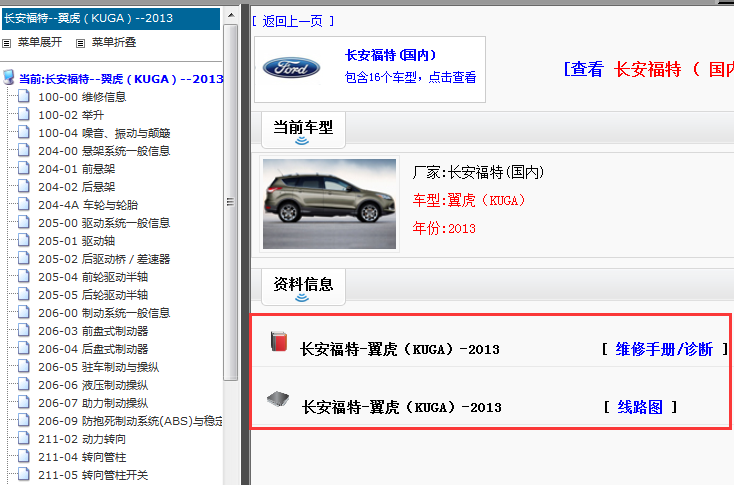Screen dimensions: 734x485
Task: Open 206-04 后盘式制动器
Action: point(93,349)
